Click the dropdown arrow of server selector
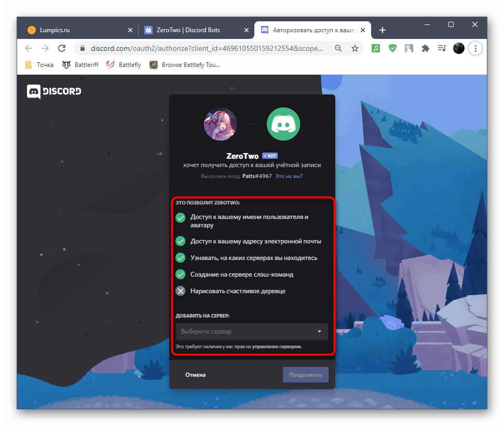 (x=319, y=332)
